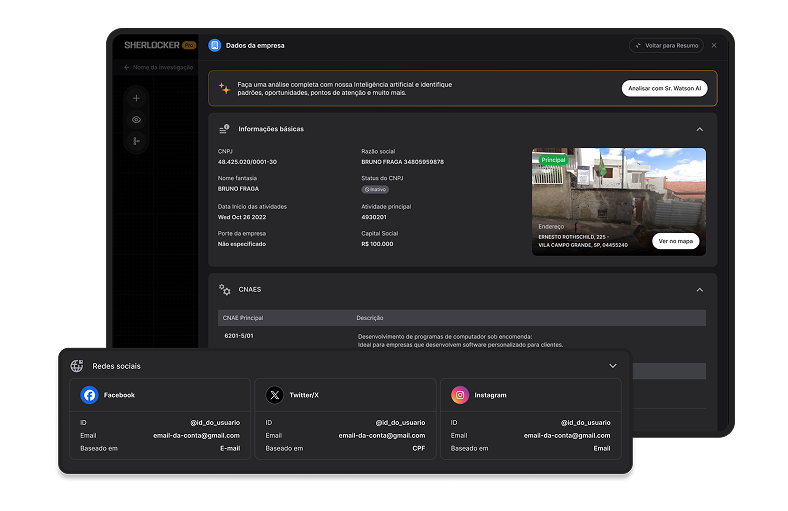
Task: Collapse the Redes sociais panel
Action: pos(613,366)
